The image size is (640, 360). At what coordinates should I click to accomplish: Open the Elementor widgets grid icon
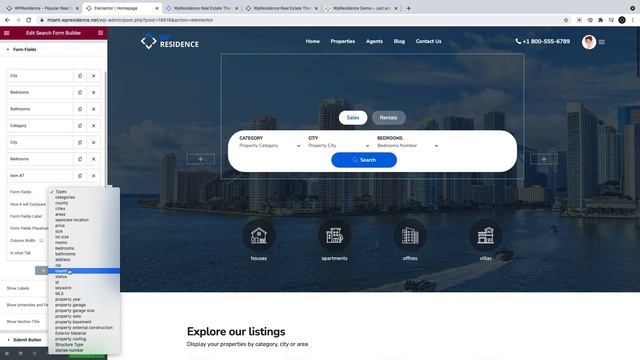pyautogui.click(x=100, y=33)
